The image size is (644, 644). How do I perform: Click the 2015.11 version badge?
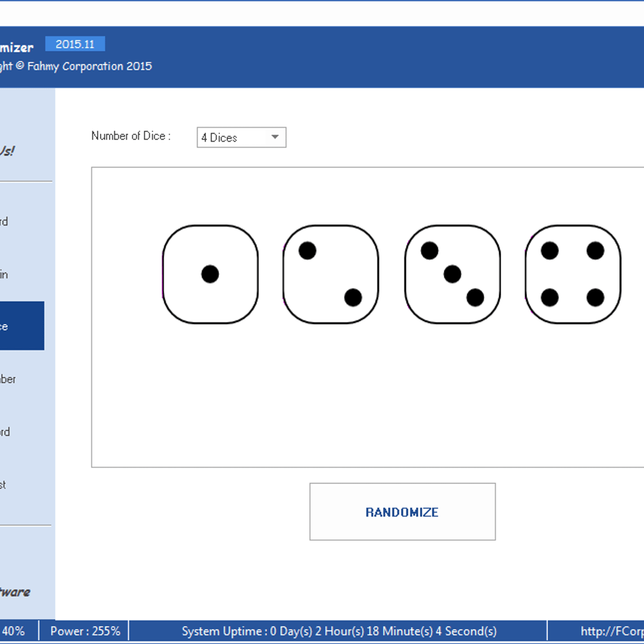tap(75, 44)
